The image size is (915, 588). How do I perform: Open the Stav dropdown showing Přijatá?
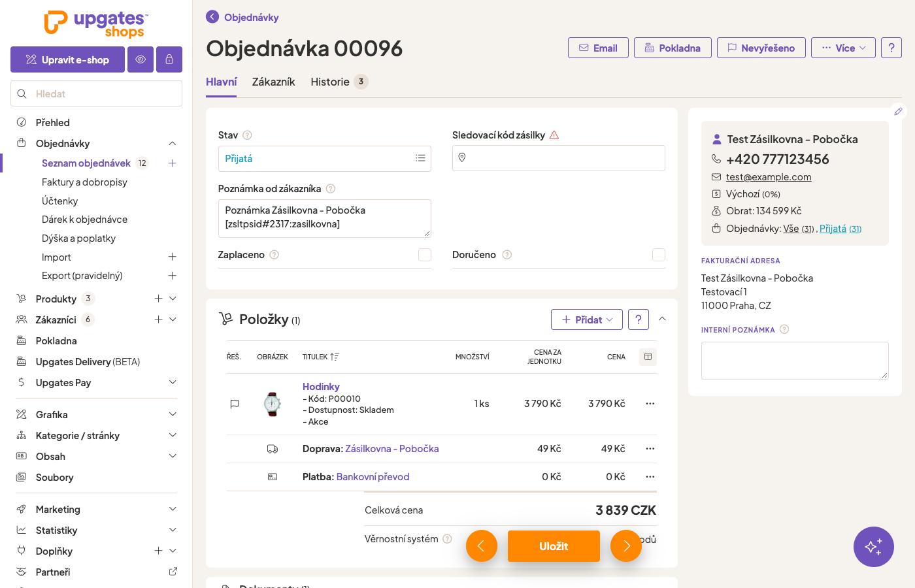[324, 159]
